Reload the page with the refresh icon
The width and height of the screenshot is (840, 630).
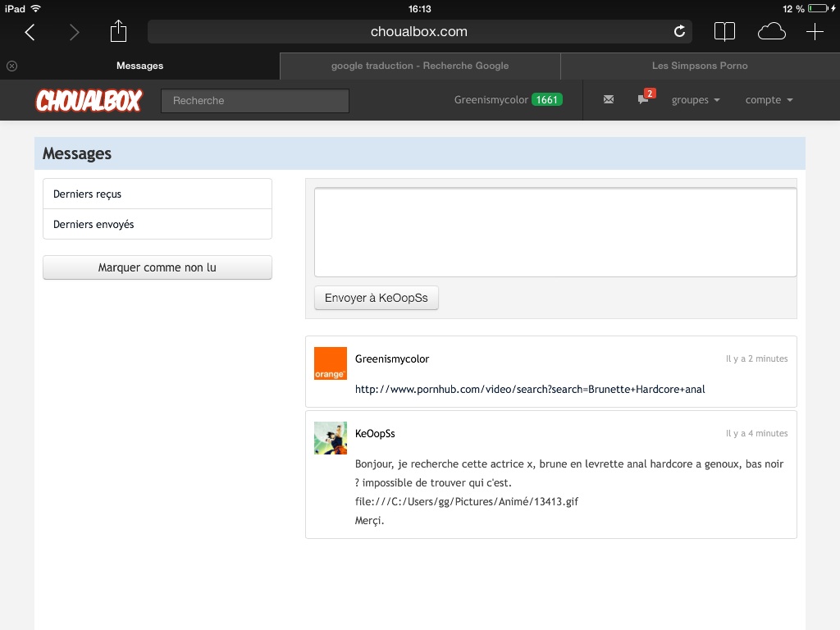point(679,32)
